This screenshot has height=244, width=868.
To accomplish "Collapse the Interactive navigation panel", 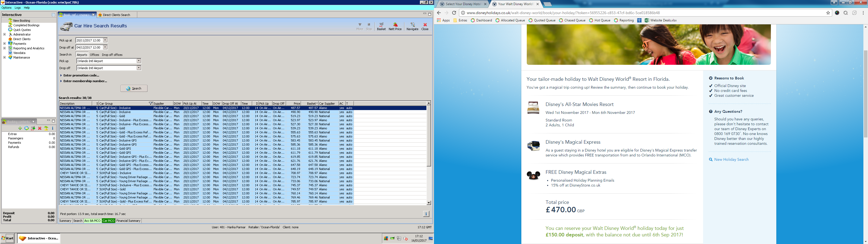I will [53, 15].
